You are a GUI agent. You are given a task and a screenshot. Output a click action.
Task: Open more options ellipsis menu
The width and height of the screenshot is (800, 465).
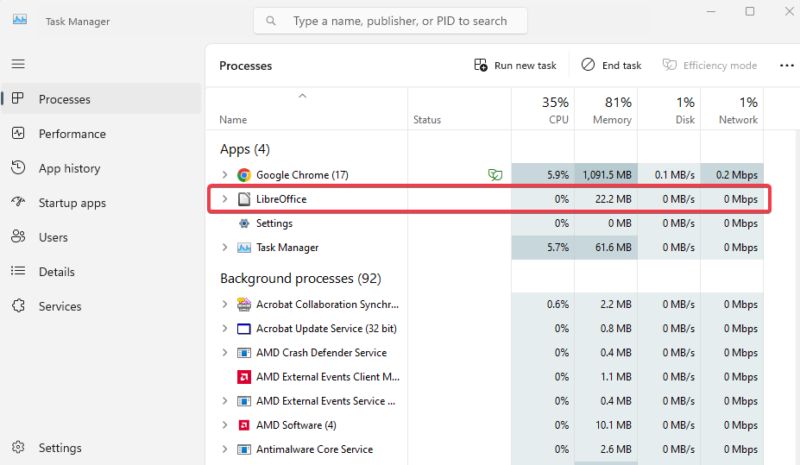click(787, 65)
